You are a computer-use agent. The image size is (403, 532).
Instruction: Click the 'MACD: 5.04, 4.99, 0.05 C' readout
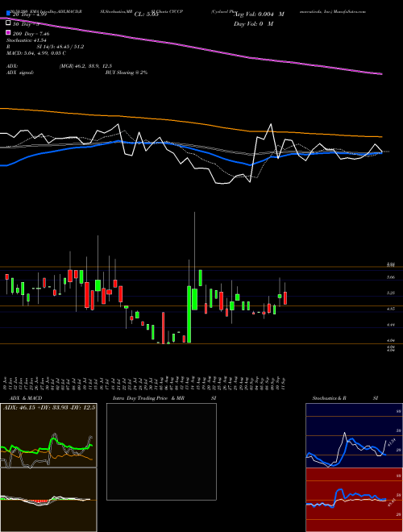pyautogui.click(x=36, y=53)
